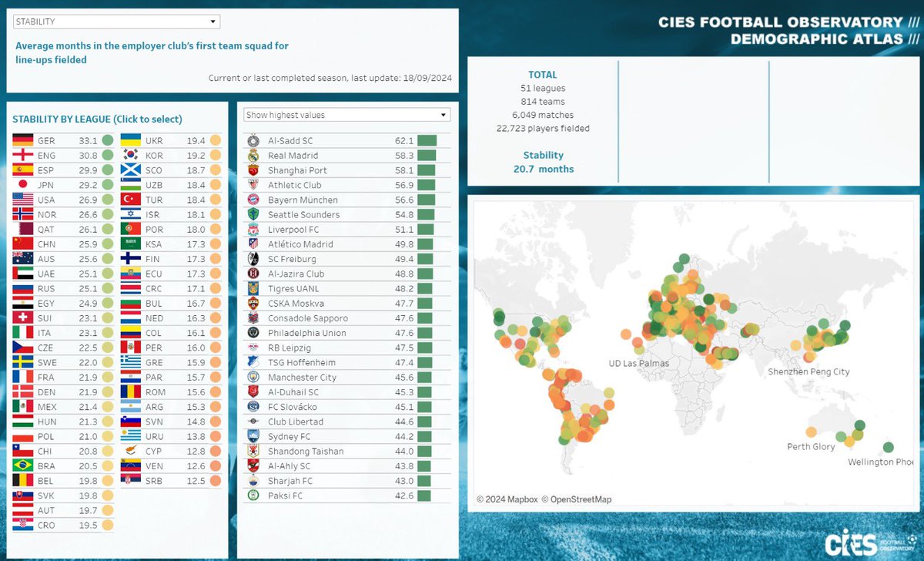Click the green bar for Al-Sadd SC 62.1
Image resolution: width=924 pixels, height=561 pixels.
(427, 141)
